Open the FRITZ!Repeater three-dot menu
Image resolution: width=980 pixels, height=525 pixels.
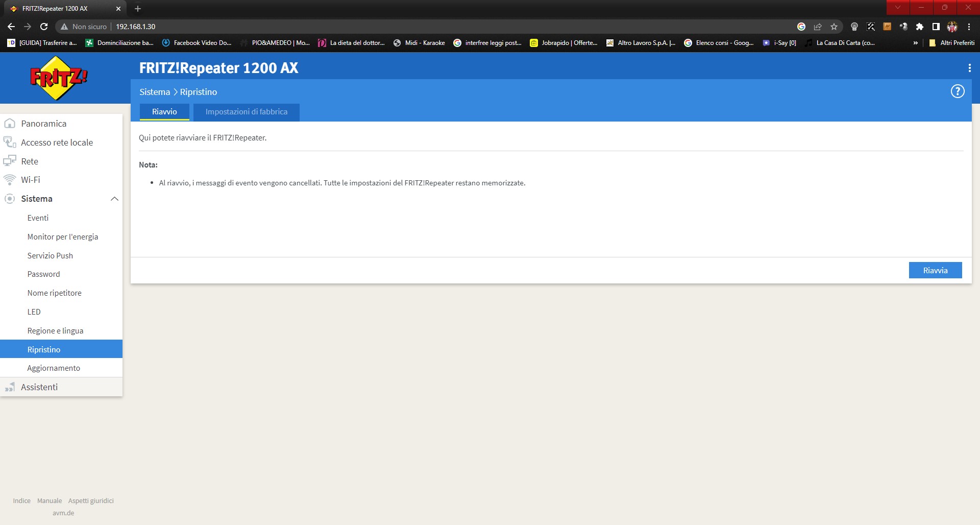(x=969, y=68)
